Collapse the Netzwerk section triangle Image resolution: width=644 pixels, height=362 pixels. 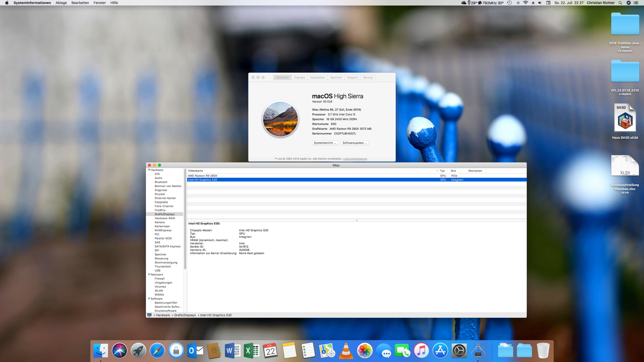(149, 275)
